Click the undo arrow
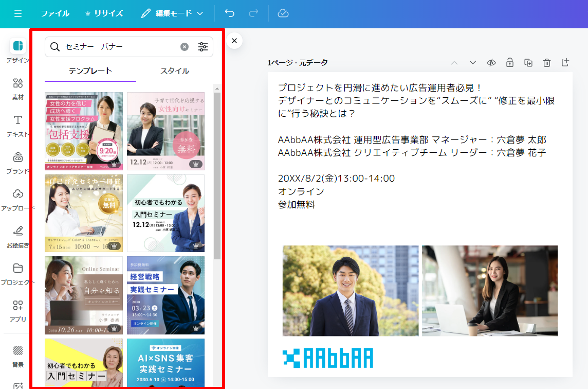588x389 pixels. point(230,13)
